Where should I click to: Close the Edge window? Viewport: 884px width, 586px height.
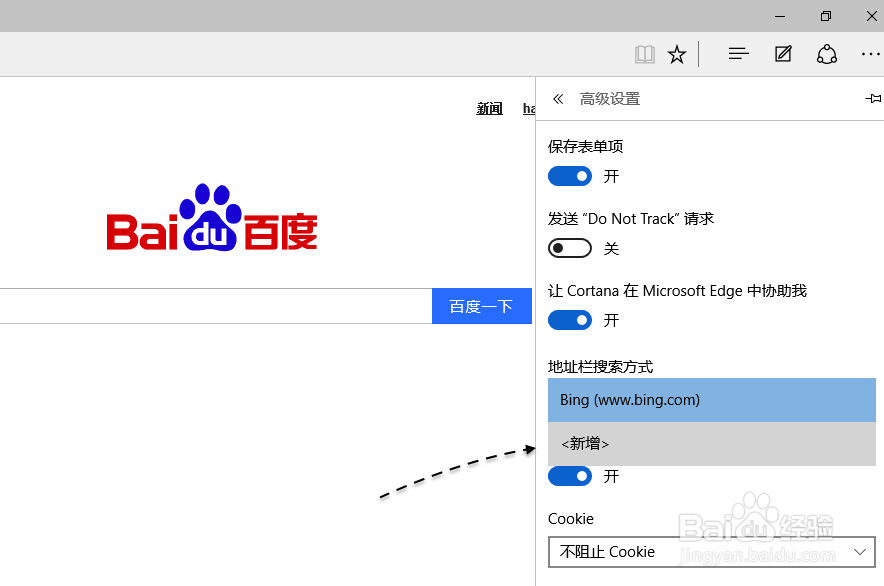[871, 16]
